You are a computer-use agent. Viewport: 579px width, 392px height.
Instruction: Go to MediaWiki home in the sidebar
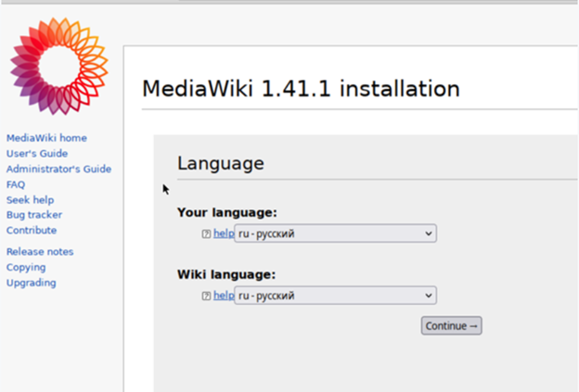(x=46, y=138)
